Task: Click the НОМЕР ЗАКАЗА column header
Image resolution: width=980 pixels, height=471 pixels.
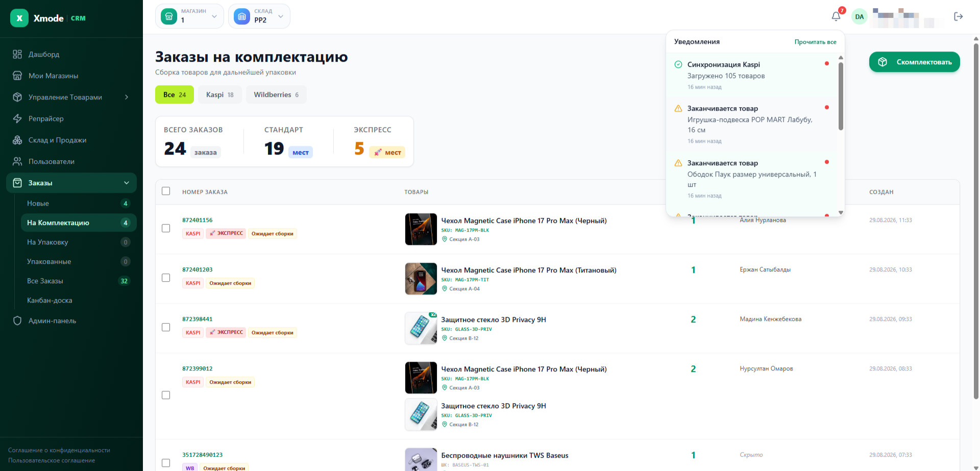Action: tap(205, 192)
